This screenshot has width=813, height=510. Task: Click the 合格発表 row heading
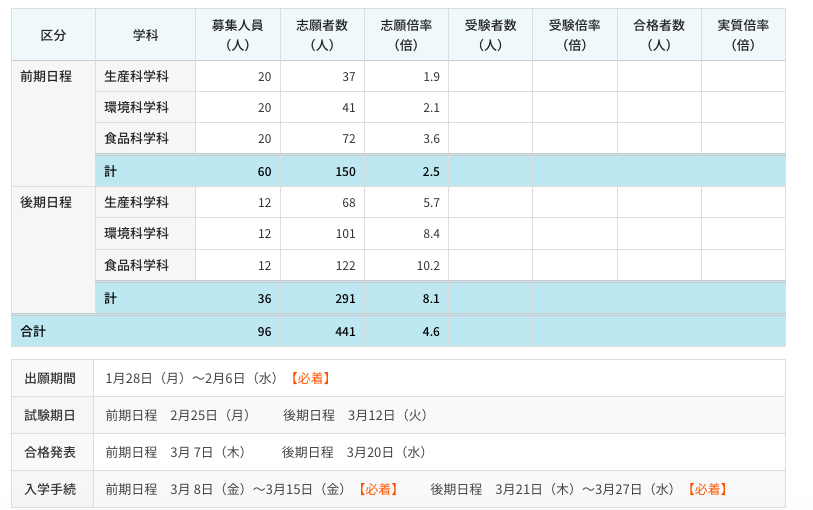(50, 452)
